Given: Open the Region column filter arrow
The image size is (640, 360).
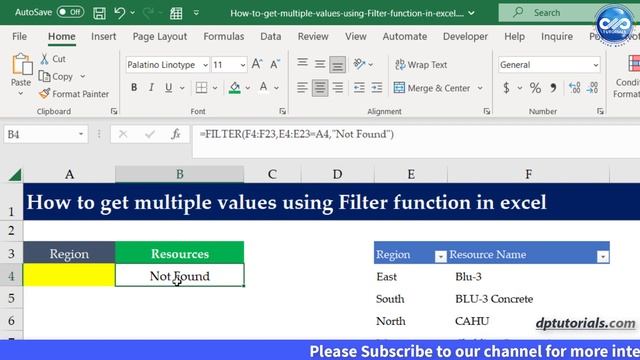Looking at the screenshot, I should tap(440, 256).
